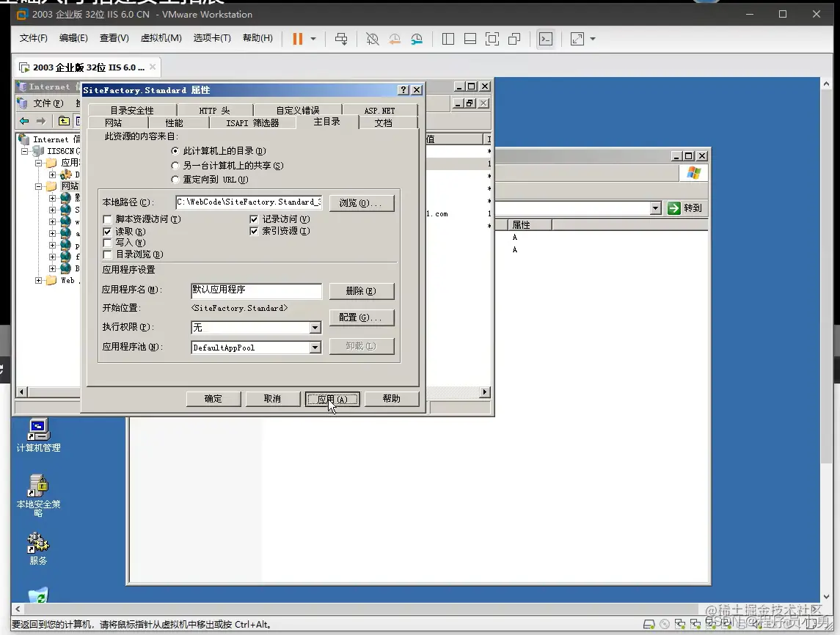
Task: Click the 应用程序名 text field
Action: pyautogui.click(x=256, y=290)
